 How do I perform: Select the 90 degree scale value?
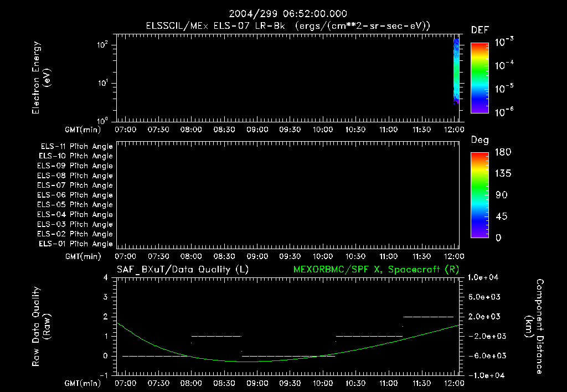point(502,195)
